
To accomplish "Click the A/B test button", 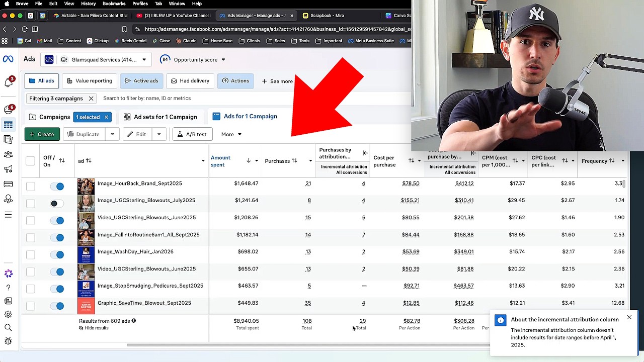I will [192, 134].
